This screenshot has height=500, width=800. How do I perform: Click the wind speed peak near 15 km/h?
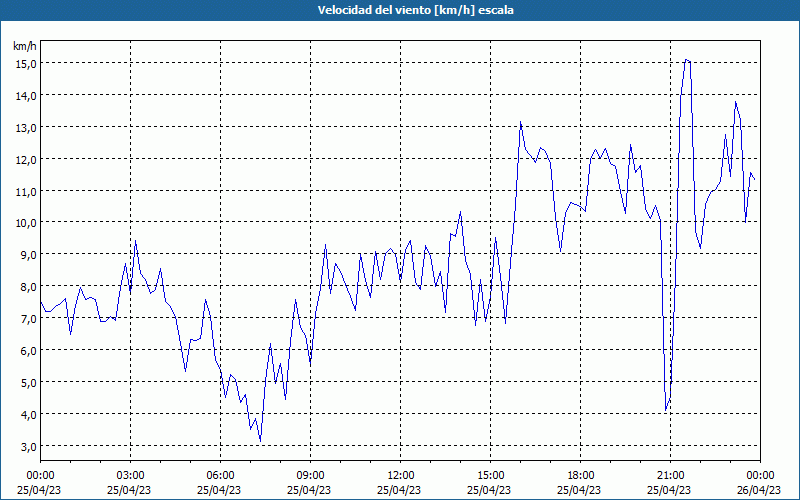[x=687, y=60]
